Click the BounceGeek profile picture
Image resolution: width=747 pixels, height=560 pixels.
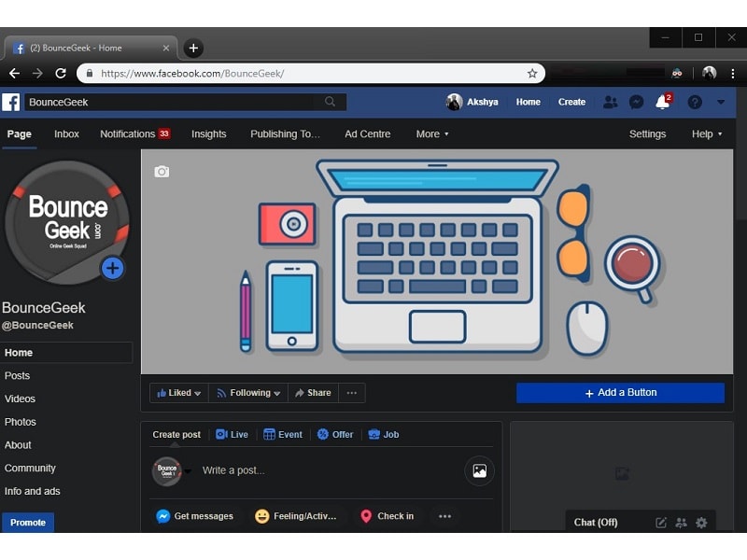click(x=66, y=222)
